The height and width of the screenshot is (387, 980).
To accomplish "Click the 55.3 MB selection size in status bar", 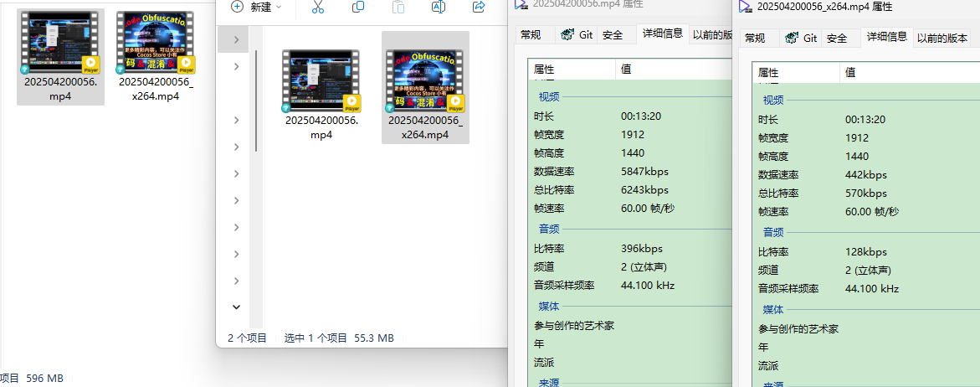I will click(374, 338).
